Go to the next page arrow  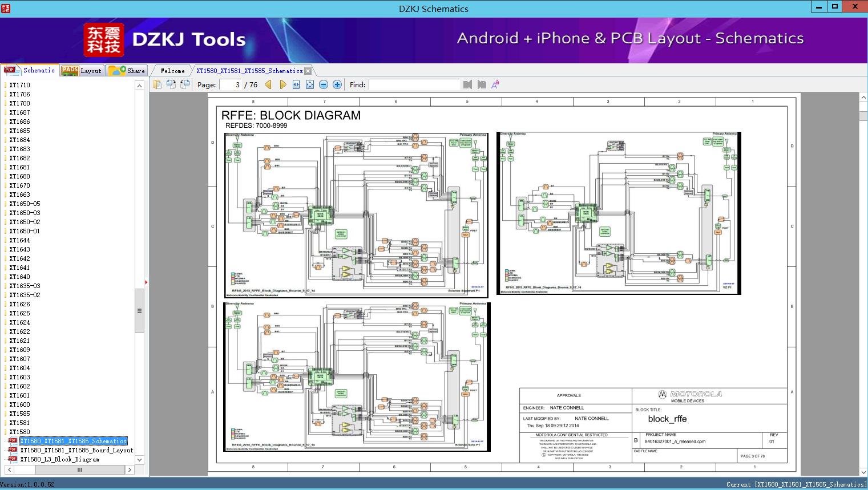[x=282, y=84]
